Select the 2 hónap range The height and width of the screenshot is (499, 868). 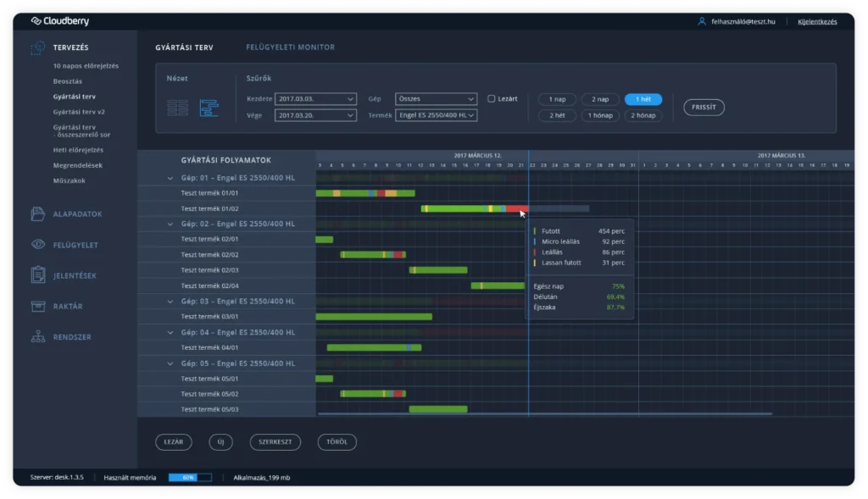tap(643, 115)
